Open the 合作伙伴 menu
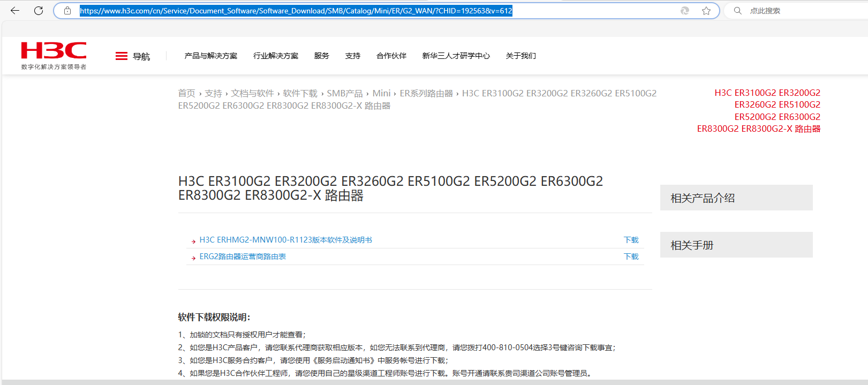Image resolution: width=868 pixels, height=385 pixels. (391, 56)
